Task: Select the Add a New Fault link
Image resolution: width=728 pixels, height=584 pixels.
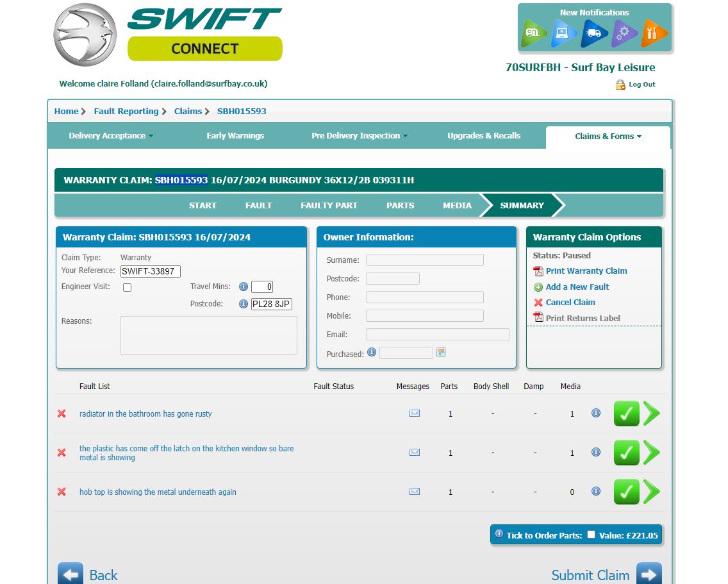Action: (577, 287)
